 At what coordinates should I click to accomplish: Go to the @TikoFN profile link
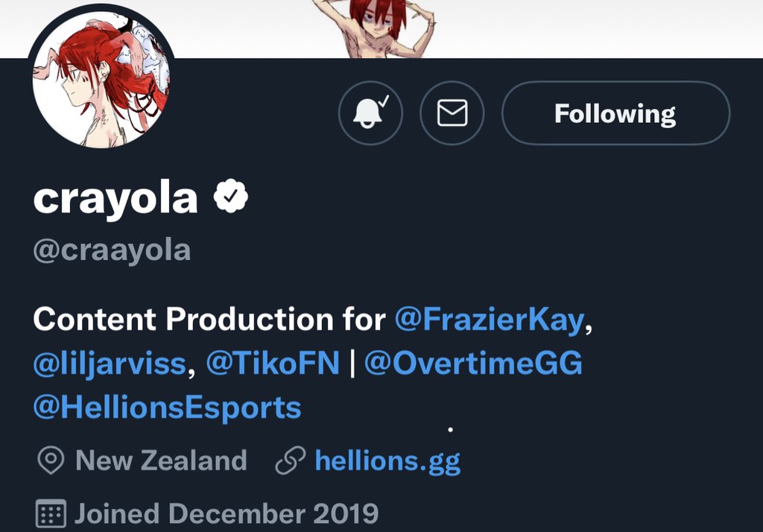pyautogui.click(x=272, y=364)
